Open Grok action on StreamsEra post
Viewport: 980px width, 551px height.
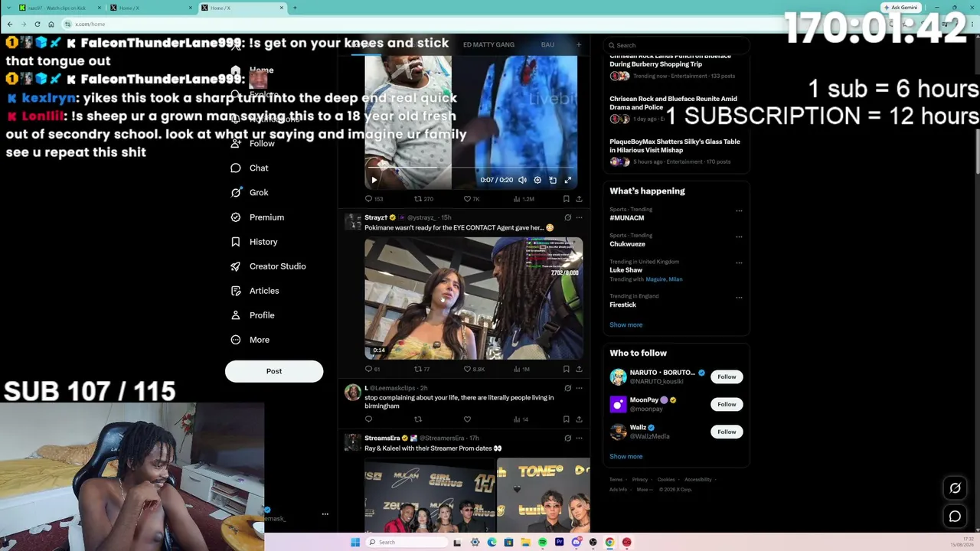coord(567,438)
